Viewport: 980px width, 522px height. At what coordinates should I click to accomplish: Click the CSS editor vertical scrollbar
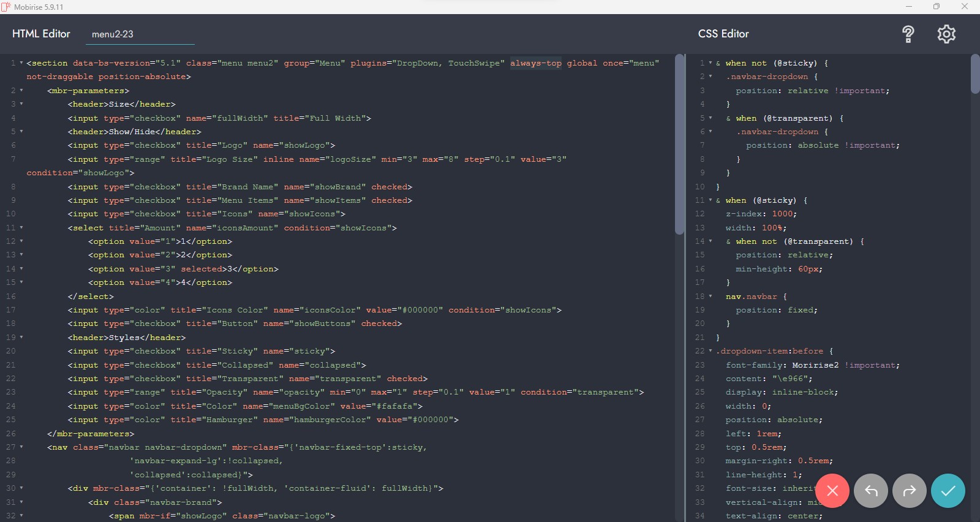click(x=975, y=74)
